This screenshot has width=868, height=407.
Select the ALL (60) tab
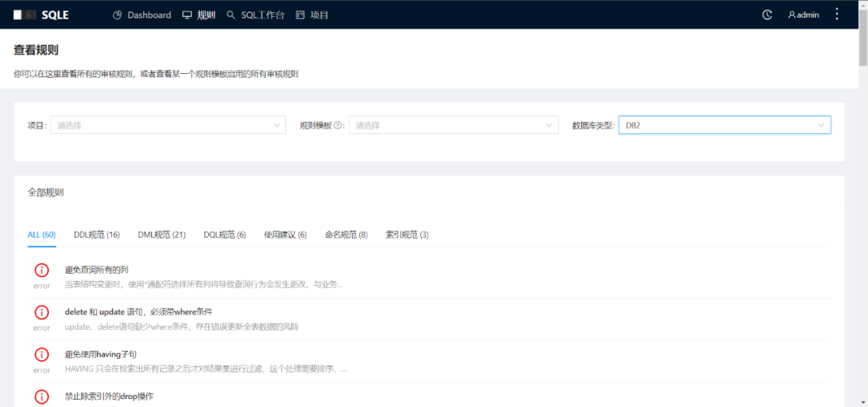pyautogui.click(x=42, y=235)
